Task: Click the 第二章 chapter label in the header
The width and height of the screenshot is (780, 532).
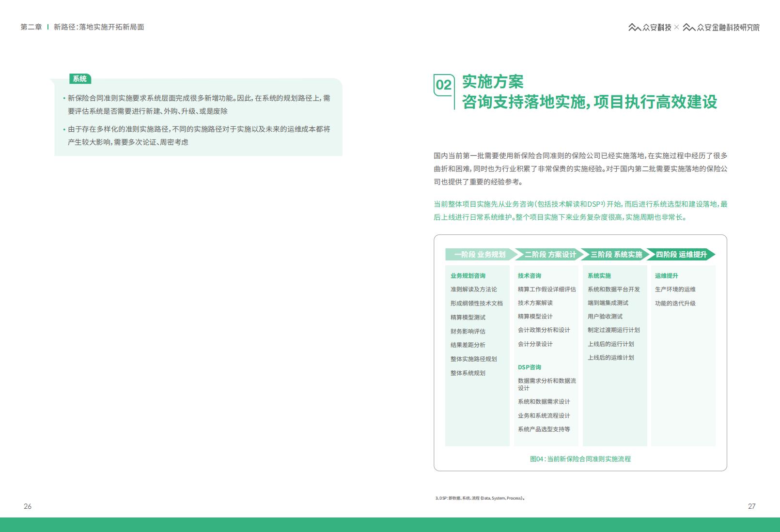Action: pyautogui.click(x=31, y=27)
